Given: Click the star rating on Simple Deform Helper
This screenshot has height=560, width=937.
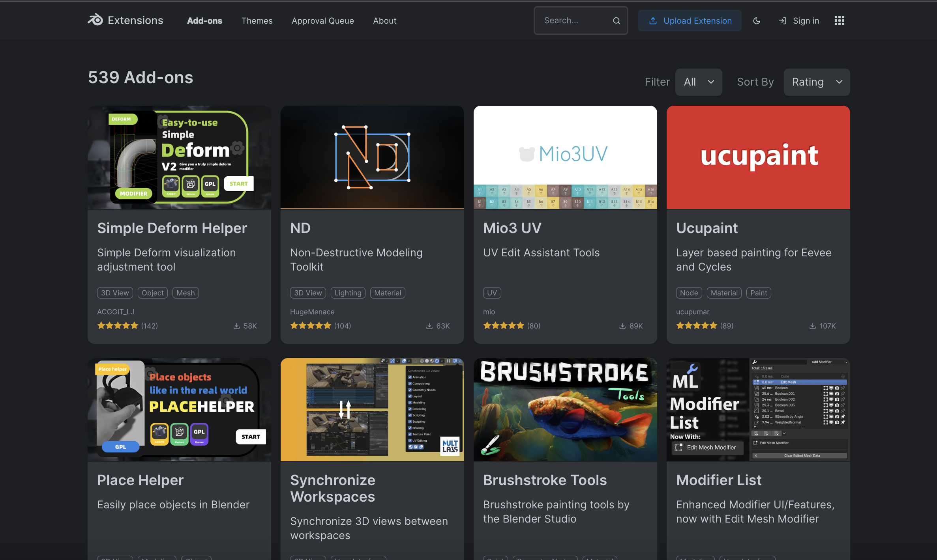Looking at the screenshot, I should pos(118,326).
